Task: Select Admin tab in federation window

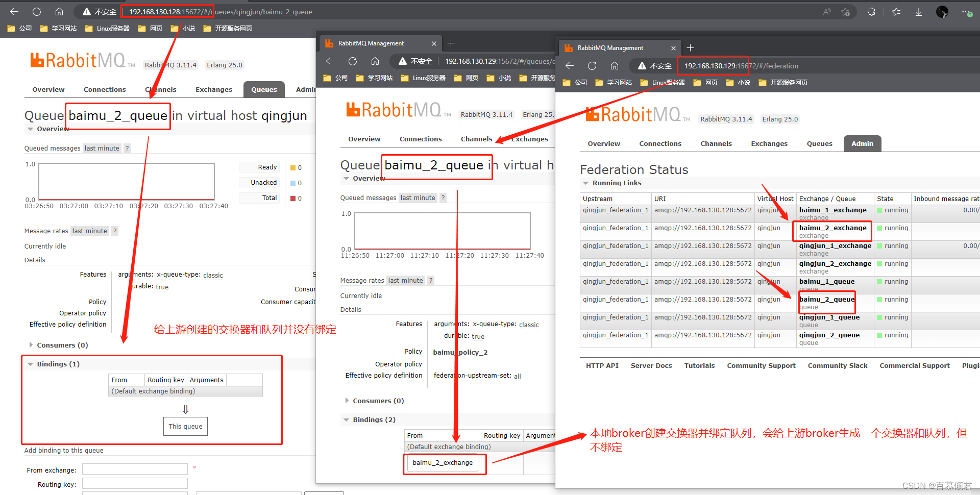Action: [862, 143]
